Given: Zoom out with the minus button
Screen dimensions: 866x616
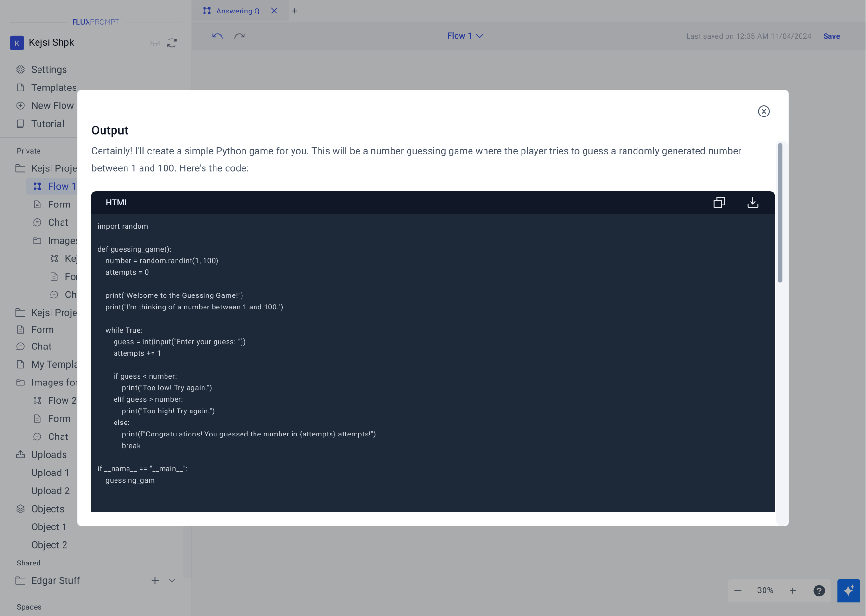Looking at the screenshot, I should click(738, 590).
